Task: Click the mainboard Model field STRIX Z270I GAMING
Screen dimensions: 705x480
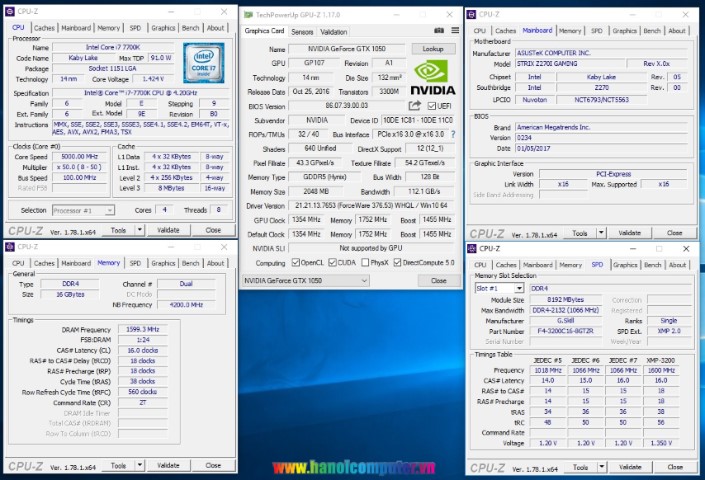Action: pyautogui.click(x=570, y=64)
